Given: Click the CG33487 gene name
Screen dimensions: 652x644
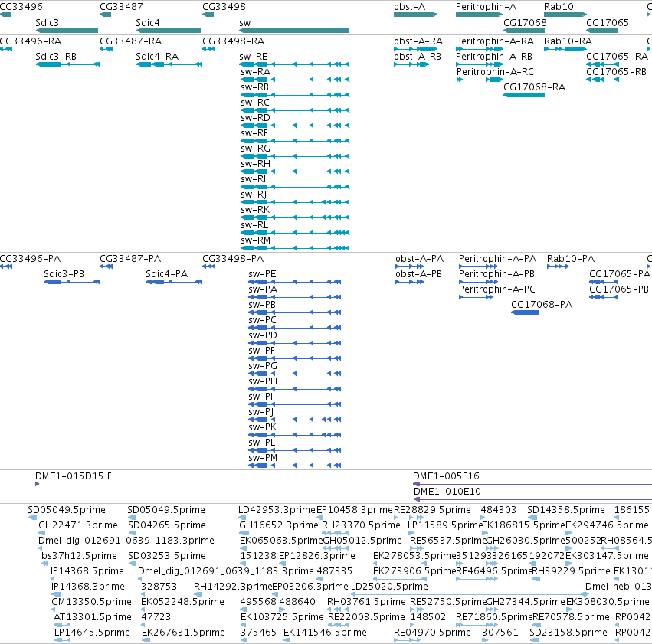Looking at the screenshot, I should coord(121,7).
